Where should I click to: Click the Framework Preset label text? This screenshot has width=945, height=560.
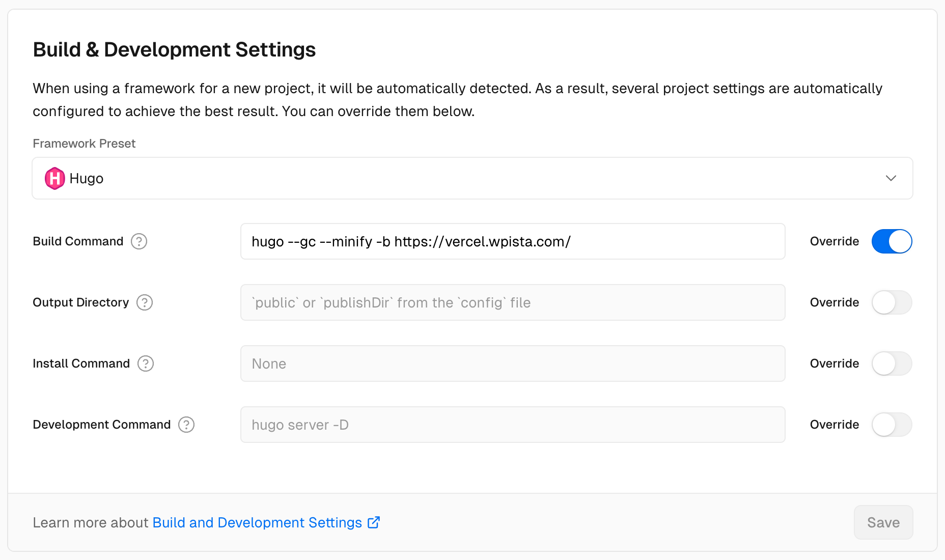84,144
